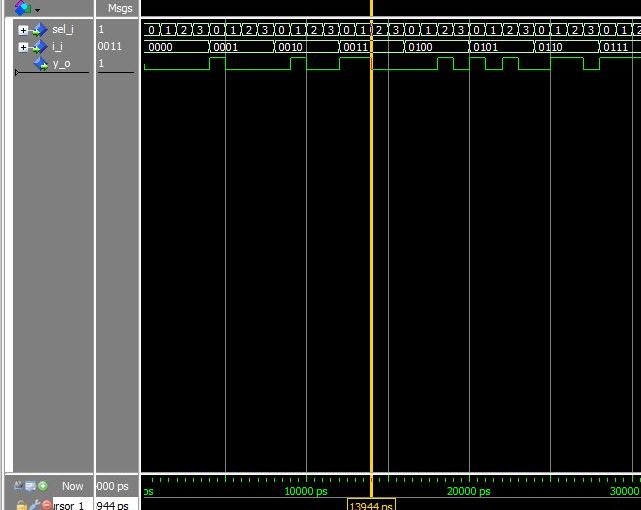Viewport: 641px width, 510px height.
Task: Click the 0100 segment of i_i waveform
Action: (437, 47)
